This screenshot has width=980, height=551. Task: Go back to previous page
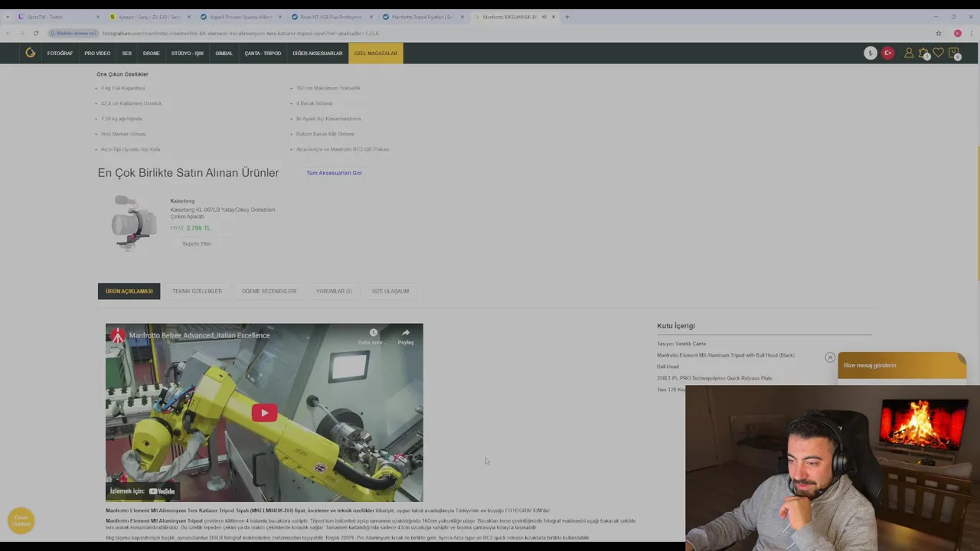coord(8,33)
